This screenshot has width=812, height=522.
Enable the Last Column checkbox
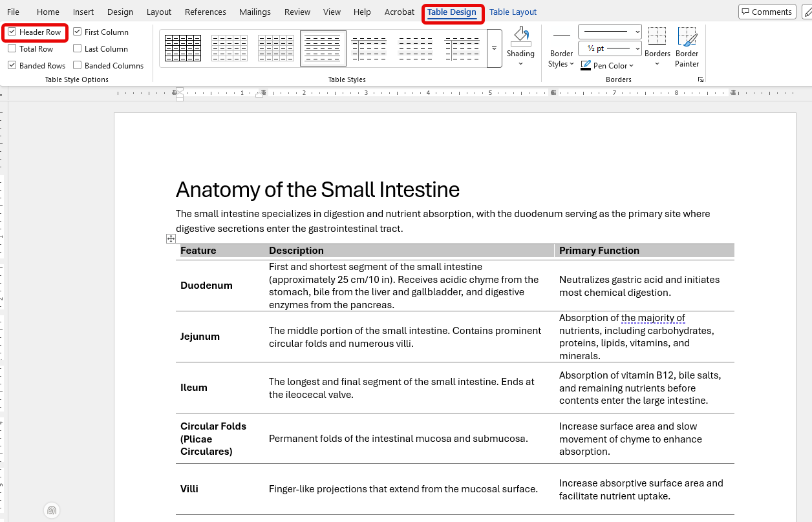[78, 48]
